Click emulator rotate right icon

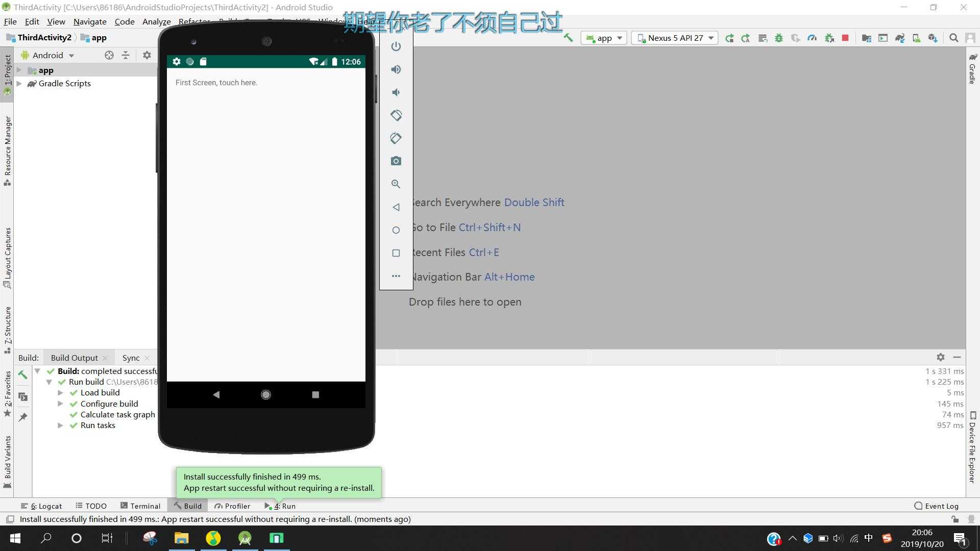point(396,138)
